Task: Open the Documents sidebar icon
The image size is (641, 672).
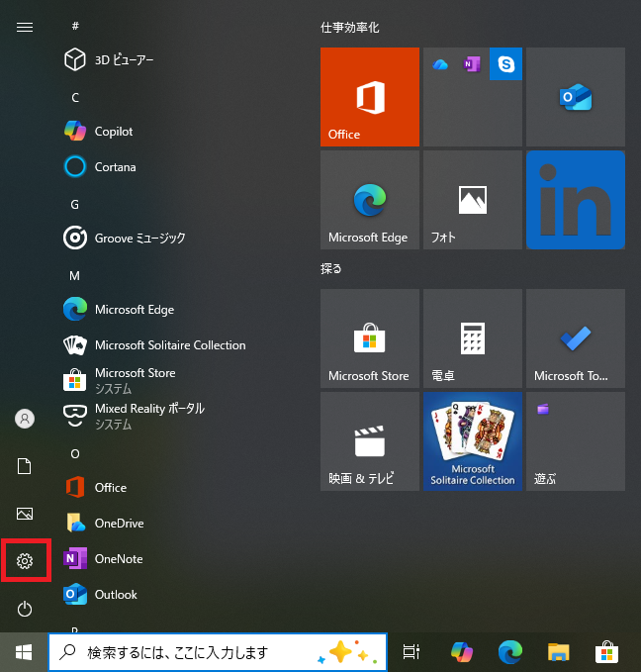Action: point(25,466)
